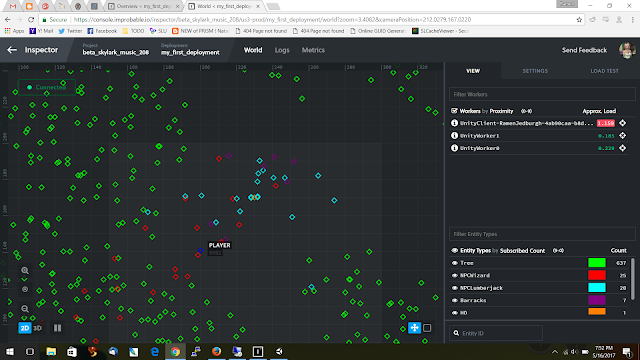Image resolution: width=640 pixels, height=360 pixels.
Task: Switch the map to 3D view
Action: [x=38, y=328]
